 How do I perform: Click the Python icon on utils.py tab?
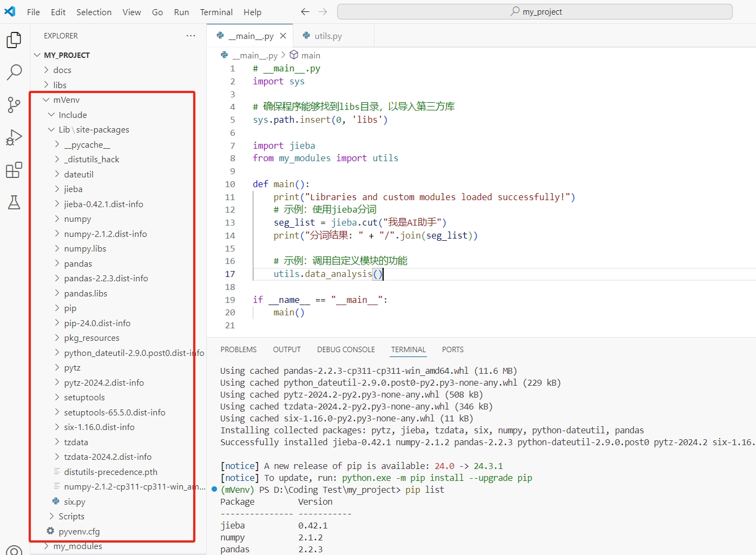point(307,35)
